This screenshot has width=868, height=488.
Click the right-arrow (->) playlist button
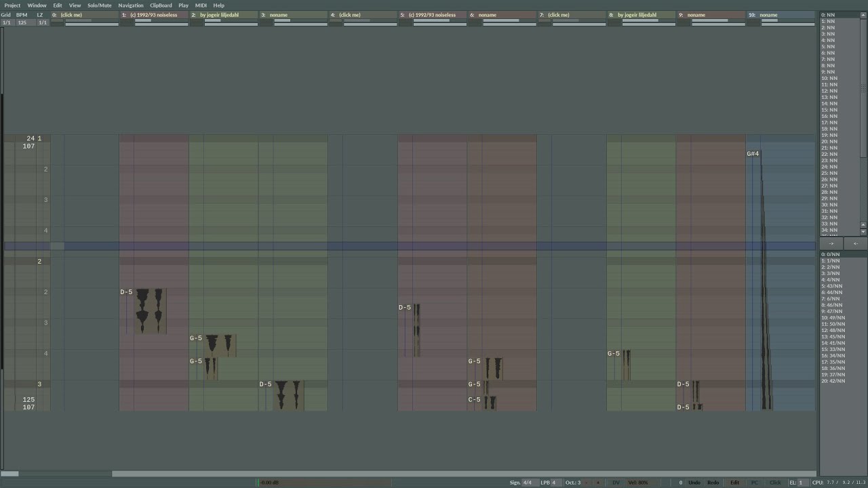pos(831,243)
